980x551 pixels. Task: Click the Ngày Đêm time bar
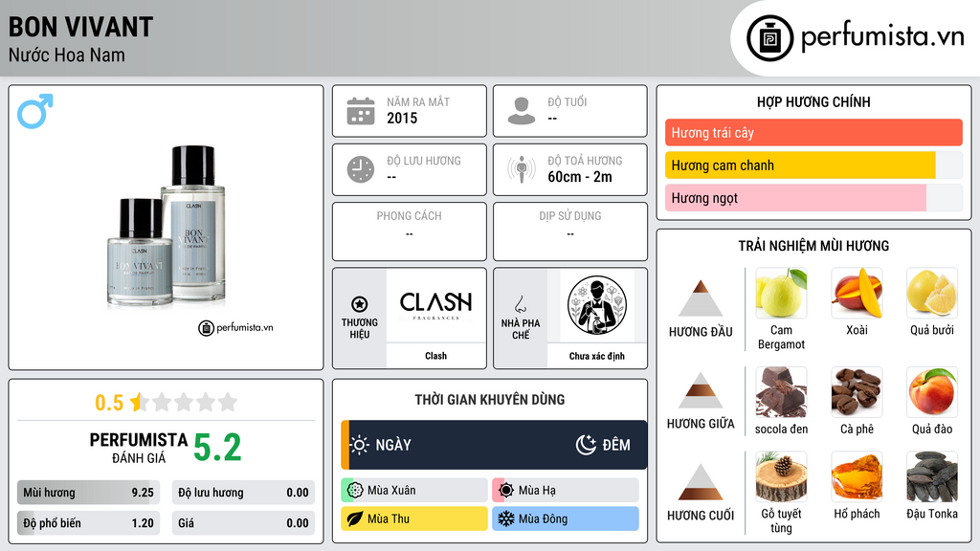[494, 445]
